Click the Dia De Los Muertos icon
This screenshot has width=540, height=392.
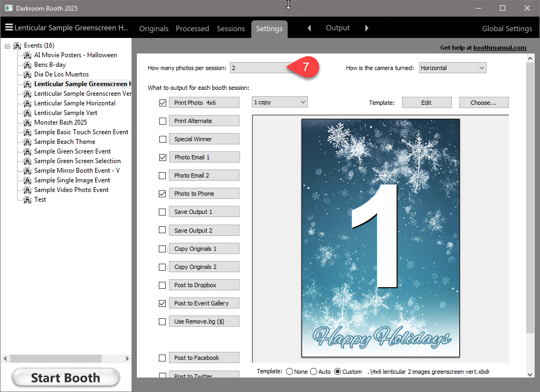click(x=27, y=74)
